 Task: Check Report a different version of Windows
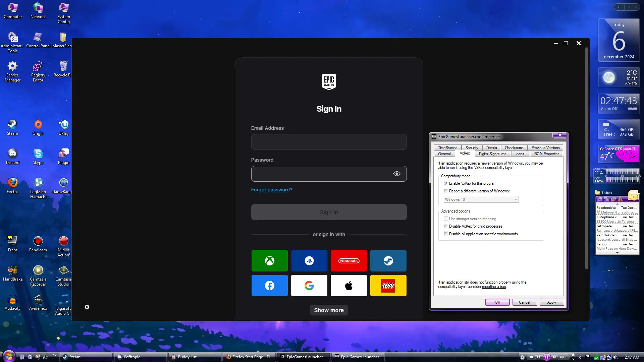click(x=446, y=191)
